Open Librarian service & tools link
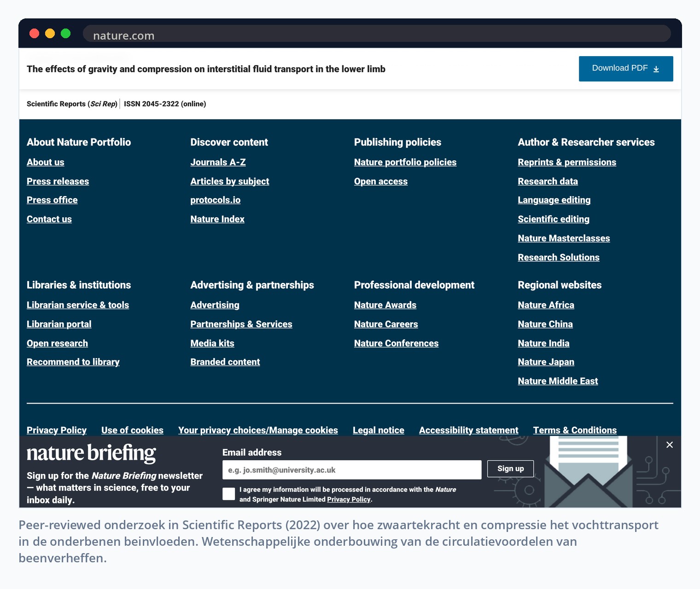The height and width of the screenshot is (589, 700). point(78,305)
